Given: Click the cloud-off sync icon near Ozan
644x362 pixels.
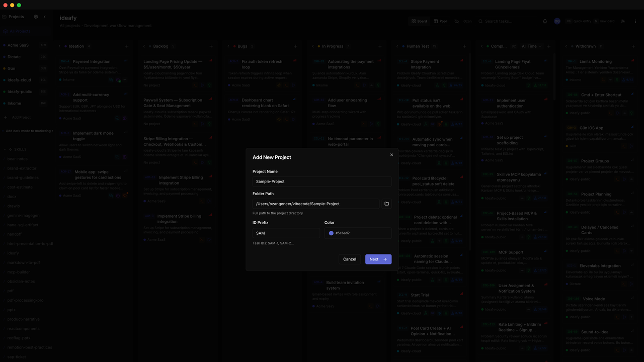Looking at the screenshot, I should pos(457,22).
